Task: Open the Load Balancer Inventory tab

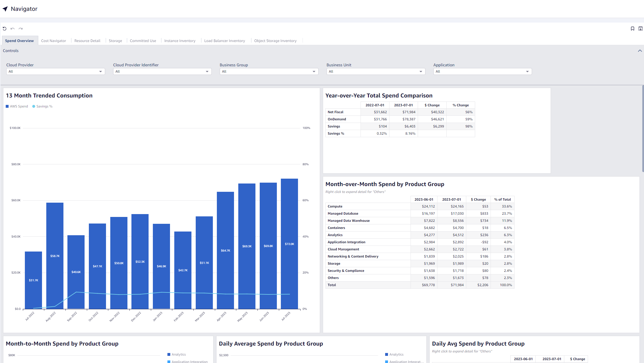Action: (225, 41)
